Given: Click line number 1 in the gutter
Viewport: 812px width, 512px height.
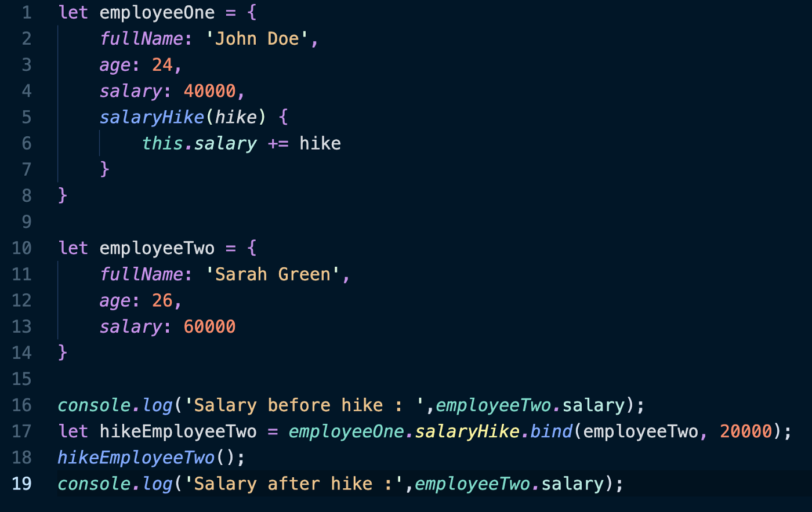Looking at the screenshot, I should (27, 13).
